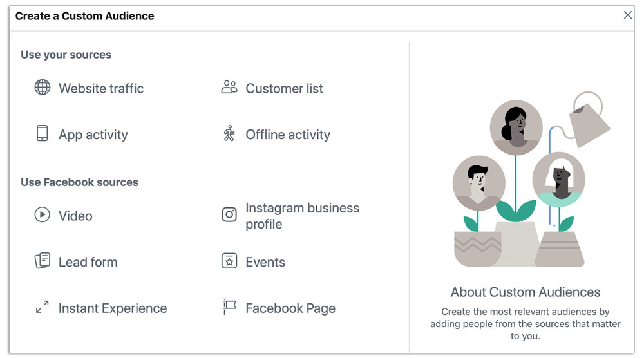Select Website traffic as source
The height and width of the screenshot is (358, 644).
tap(101, 88)
